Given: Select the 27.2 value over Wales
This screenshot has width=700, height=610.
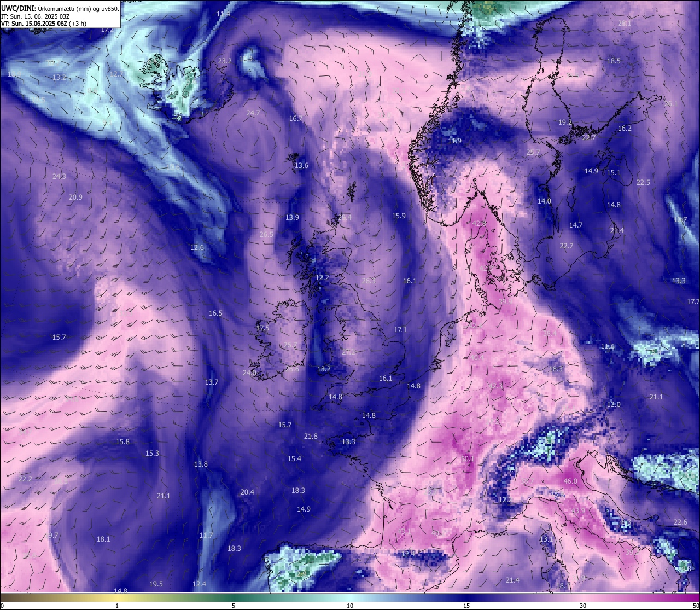Looking at the screenshot, I should coord(348,352).
